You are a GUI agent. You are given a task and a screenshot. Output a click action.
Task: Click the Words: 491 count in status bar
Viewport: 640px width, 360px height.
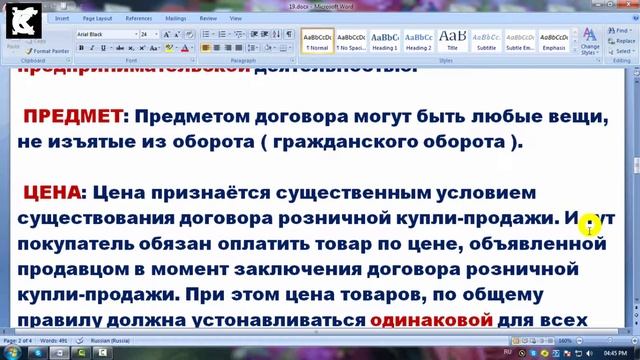tap(53, 340)
